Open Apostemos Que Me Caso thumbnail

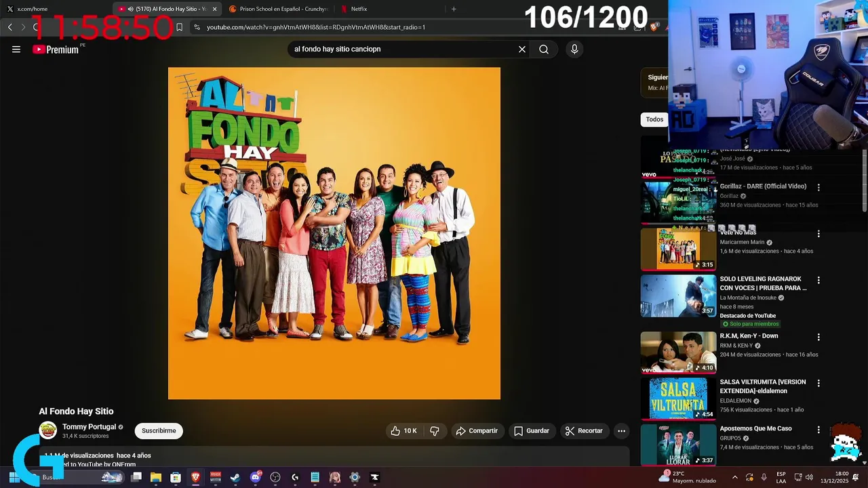(x=678, y=445)
